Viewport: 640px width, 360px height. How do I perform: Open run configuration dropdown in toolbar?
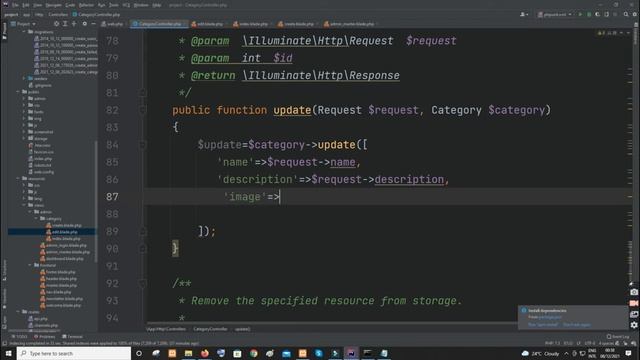point(555,14)
